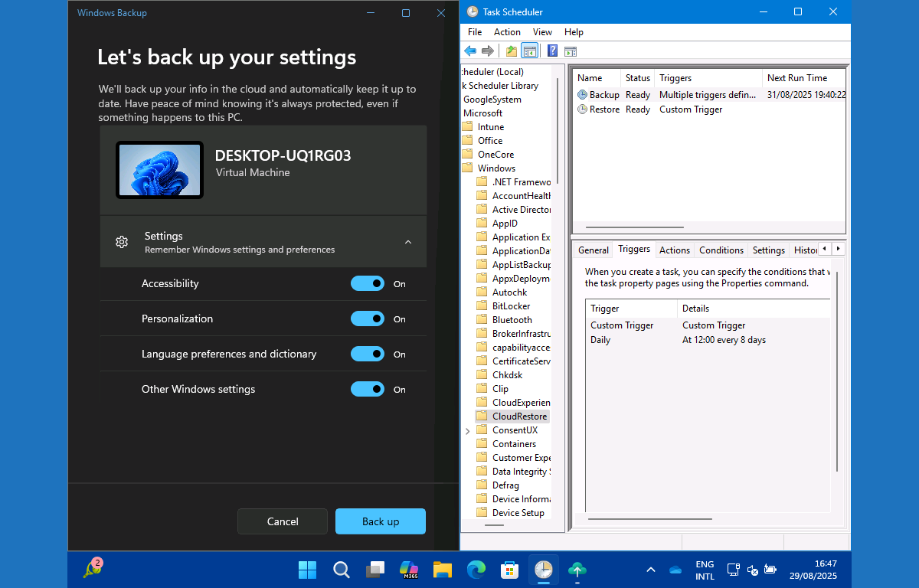Click the Settings gear icon in Windows Backup
Viewport: 919px width, 588px height.
122,242
